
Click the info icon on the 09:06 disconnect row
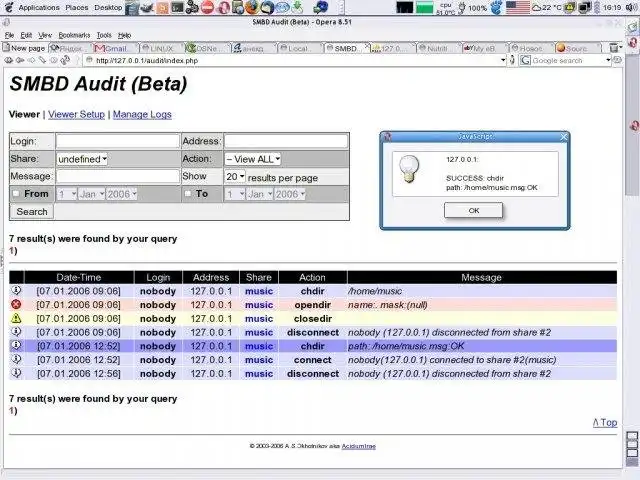[x=16, y=331]
